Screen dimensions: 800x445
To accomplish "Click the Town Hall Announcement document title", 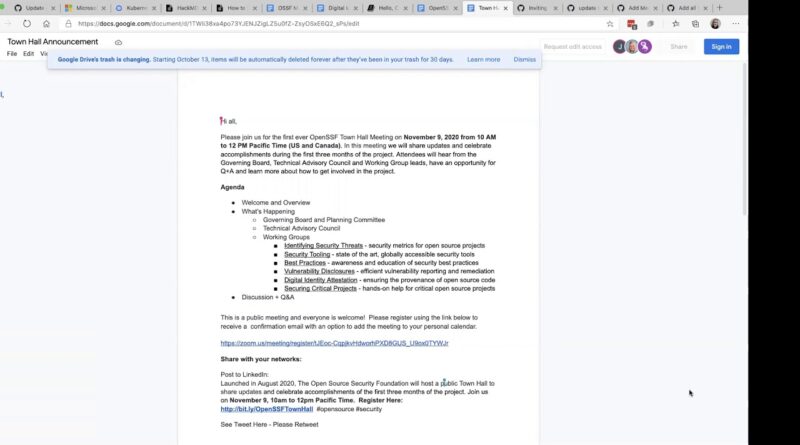I will tap(53, 42).
